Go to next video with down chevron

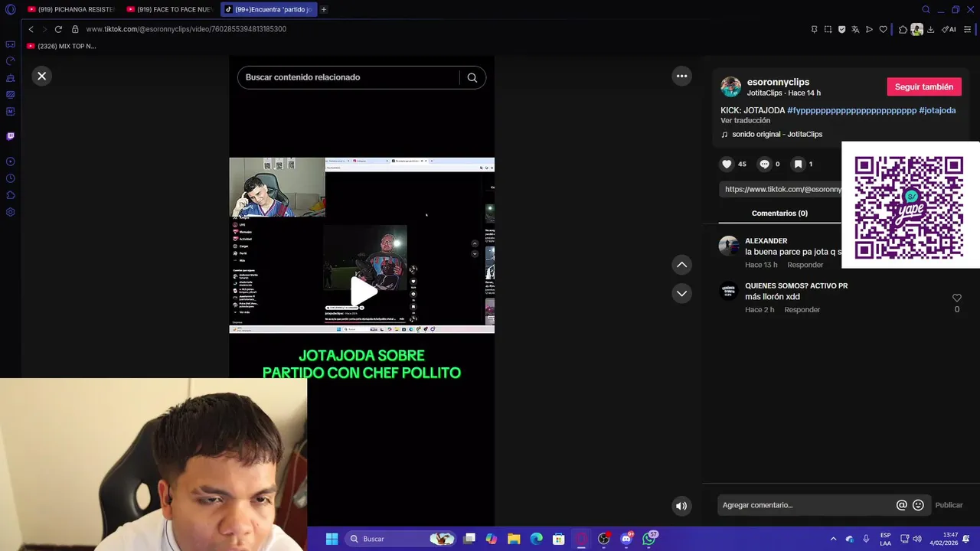tap(681, 293)
